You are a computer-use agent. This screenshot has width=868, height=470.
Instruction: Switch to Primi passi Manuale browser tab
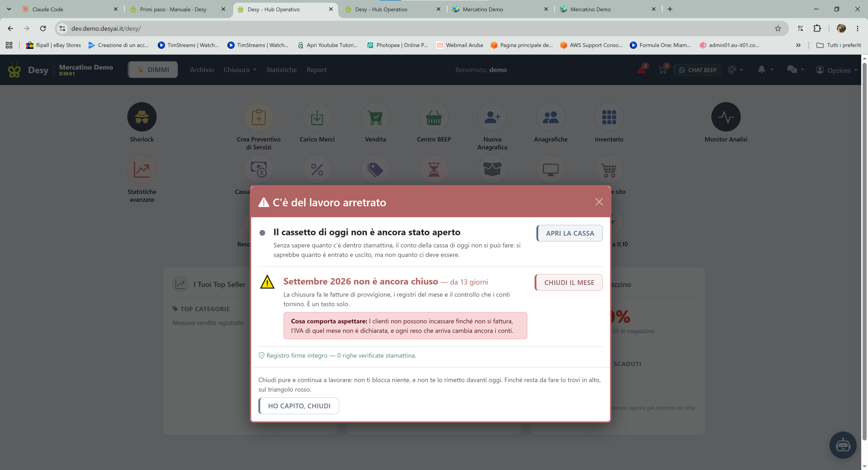[173, 9]
